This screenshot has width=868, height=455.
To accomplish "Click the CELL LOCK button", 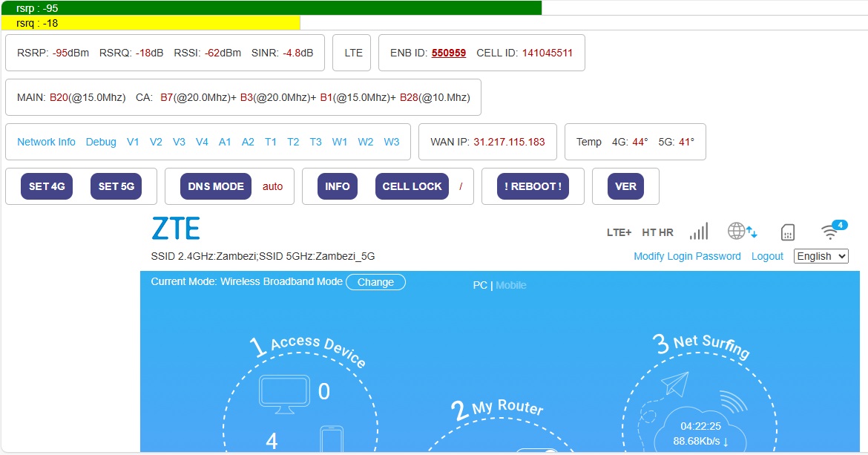I will pos(412,186).
